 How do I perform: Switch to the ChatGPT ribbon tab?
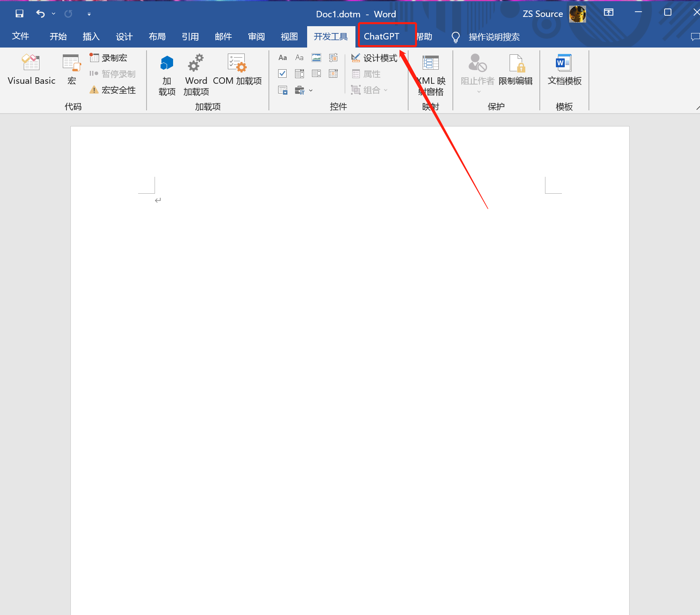pos(381,37)
